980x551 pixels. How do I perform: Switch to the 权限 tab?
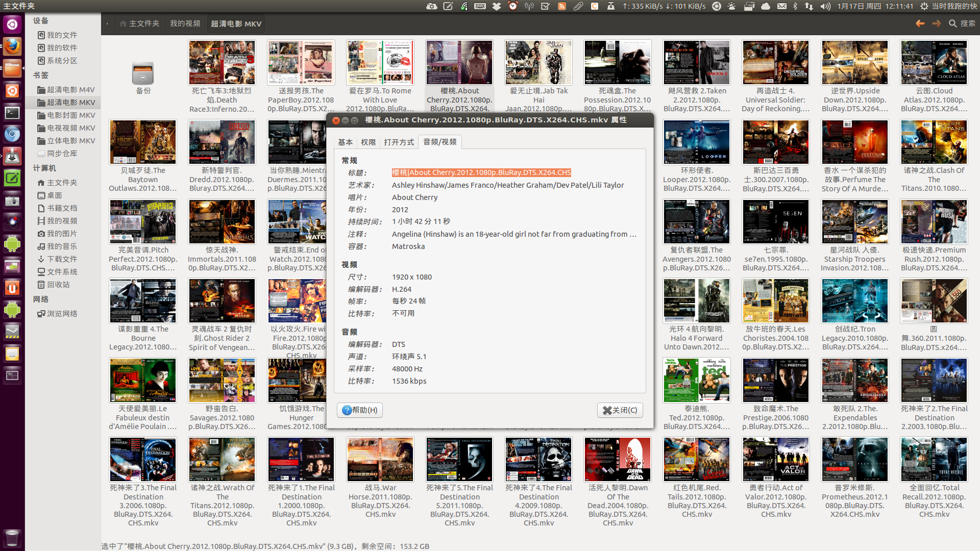tap(368, 142)
